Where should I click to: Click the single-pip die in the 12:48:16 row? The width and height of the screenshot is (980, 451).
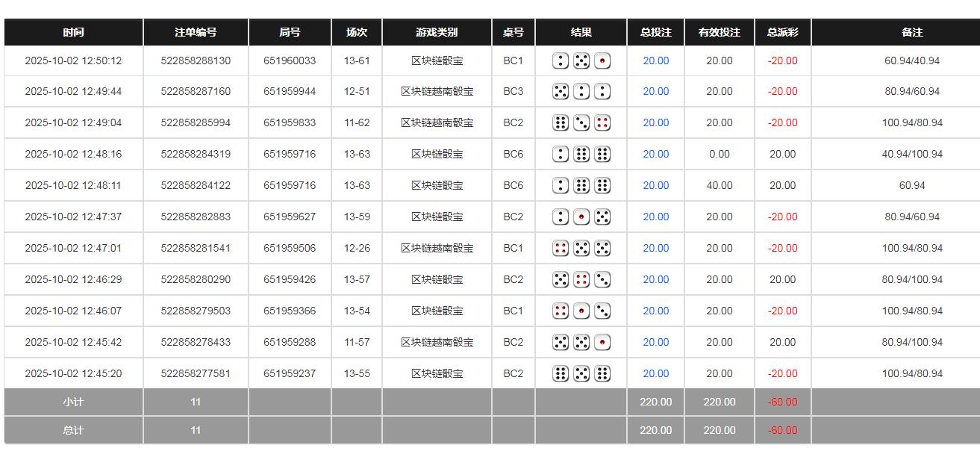(x=560, y=154)
